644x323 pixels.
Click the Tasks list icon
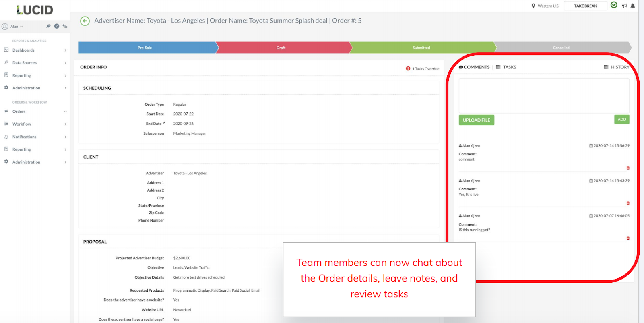pyautogui.click(x=498, y=67)
